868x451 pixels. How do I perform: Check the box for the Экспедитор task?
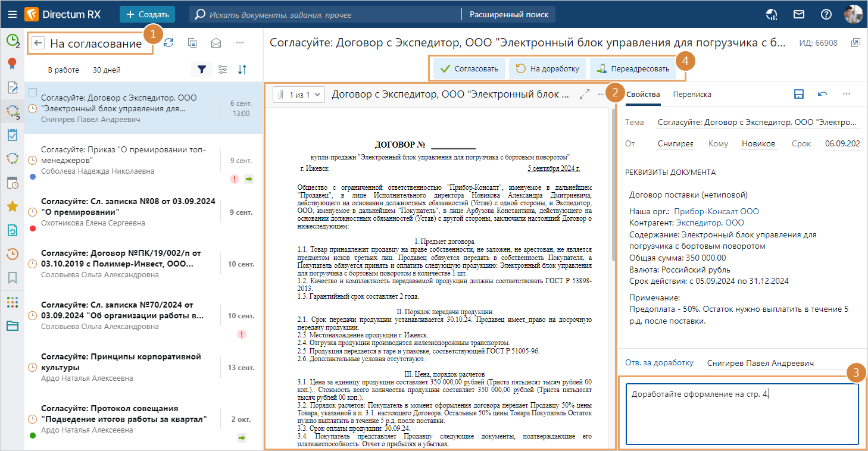point(33,92)
